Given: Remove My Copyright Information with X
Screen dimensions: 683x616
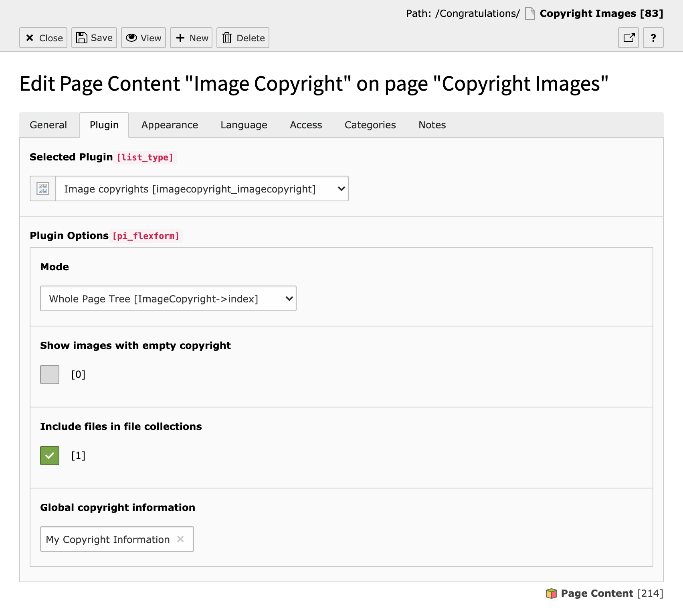Looking at the screenshot, I should click(180, 539).
